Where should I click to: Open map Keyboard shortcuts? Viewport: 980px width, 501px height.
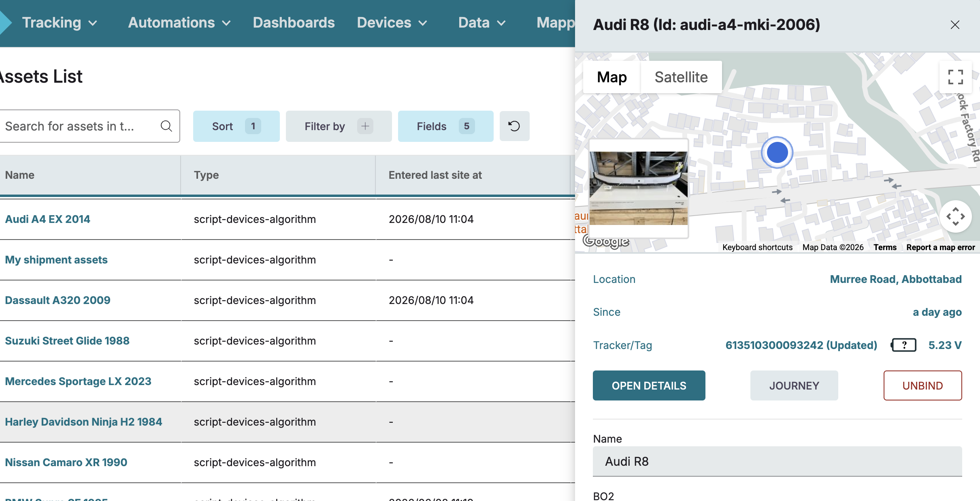click(x=757, y=247)
